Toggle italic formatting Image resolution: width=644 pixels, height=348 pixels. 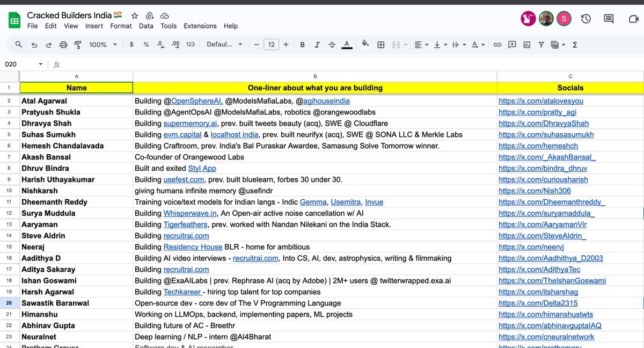(x=317, y=45)
